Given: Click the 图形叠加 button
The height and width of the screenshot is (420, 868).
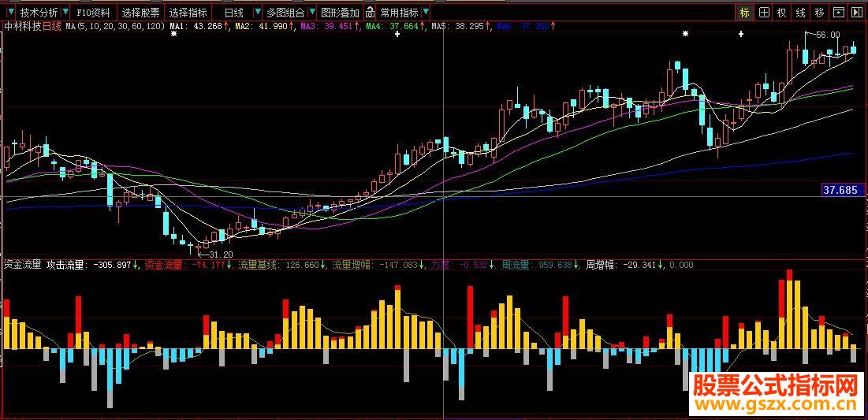Looking at the screenshot, I should click(x=341, y=12).
